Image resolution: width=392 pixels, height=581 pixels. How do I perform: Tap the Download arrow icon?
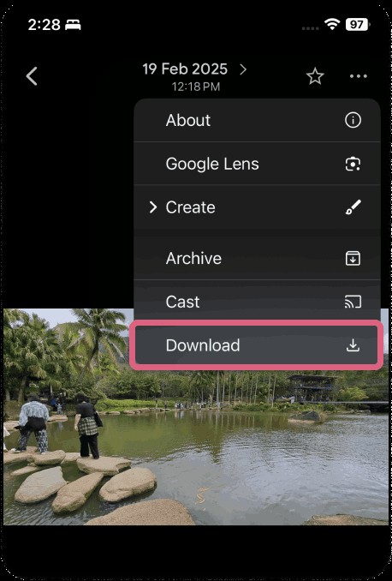tap(353, 345)
